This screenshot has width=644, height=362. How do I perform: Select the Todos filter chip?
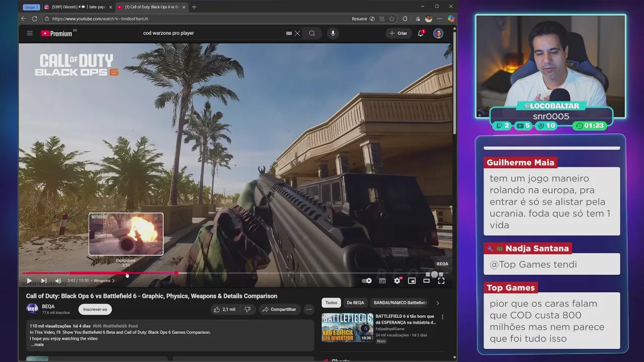(x=331, y=303)
